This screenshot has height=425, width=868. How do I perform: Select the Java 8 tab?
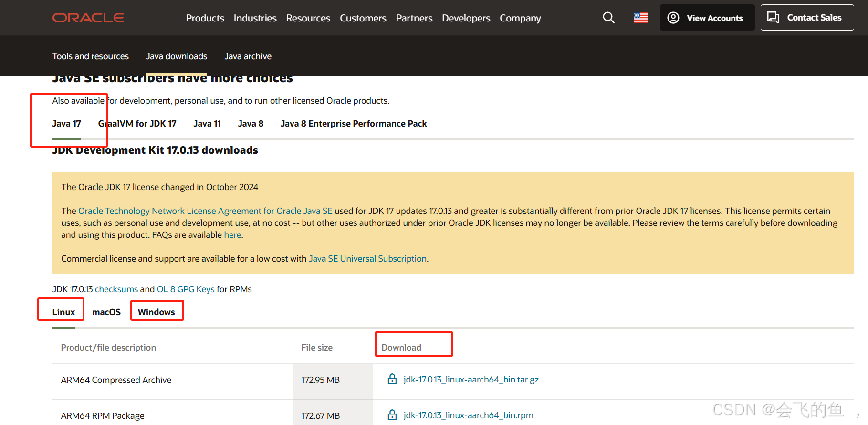[251, 124]
